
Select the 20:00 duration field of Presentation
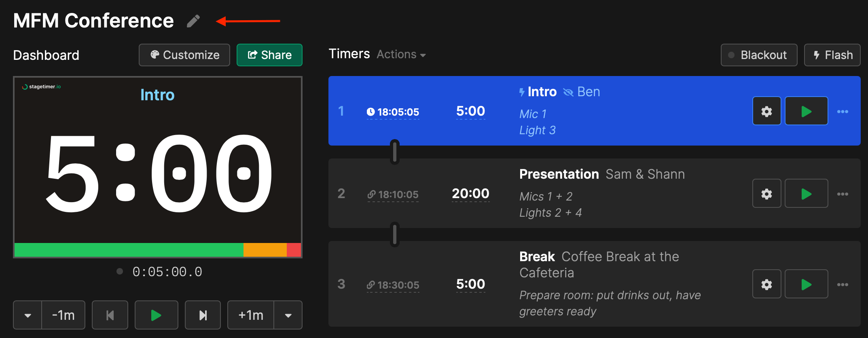[470, 193]
